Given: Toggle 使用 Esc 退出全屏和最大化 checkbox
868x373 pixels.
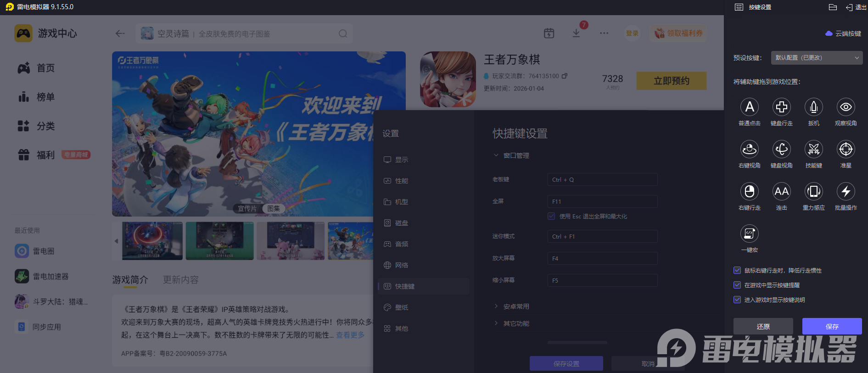Looking at the screenshot, I should click(x=551, y=216).
